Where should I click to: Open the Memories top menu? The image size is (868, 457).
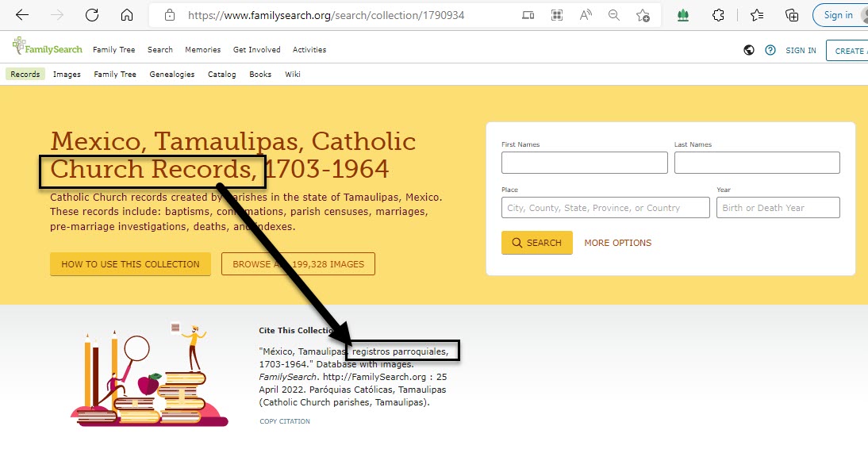(202, 50)
